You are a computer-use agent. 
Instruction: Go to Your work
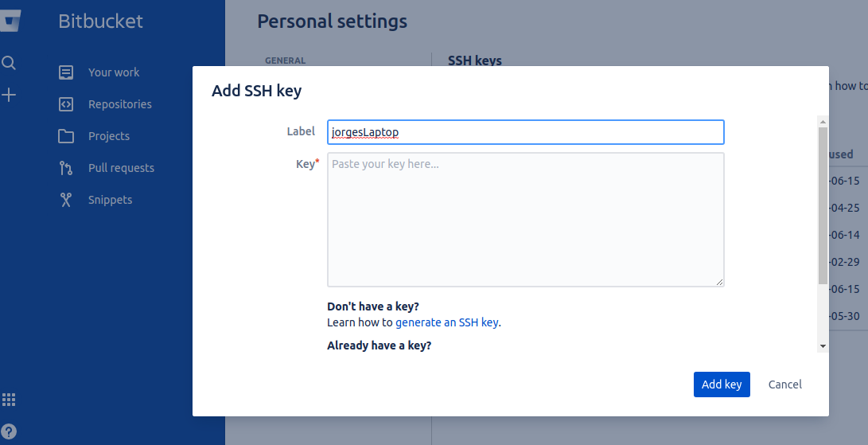point(114,72)
